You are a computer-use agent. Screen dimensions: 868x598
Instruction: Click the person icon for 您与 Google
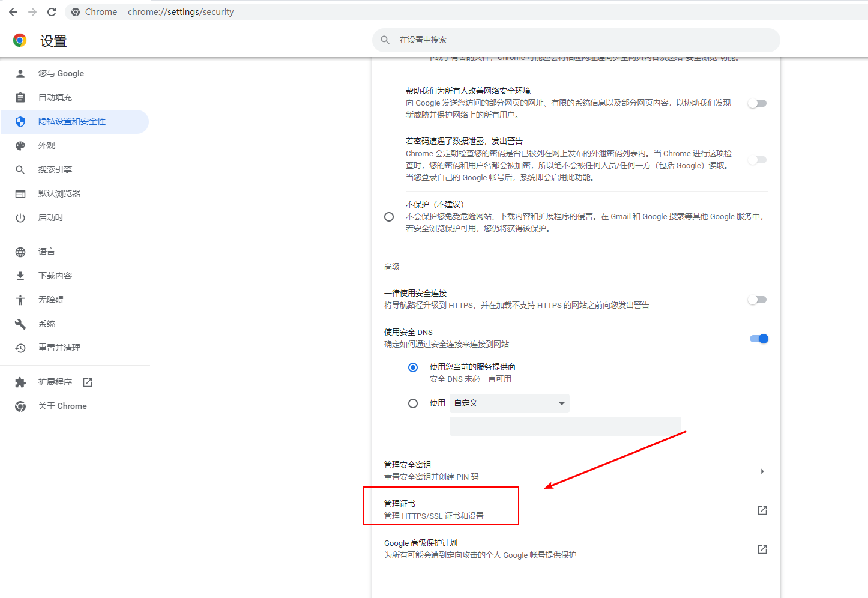tap(20, 74)
